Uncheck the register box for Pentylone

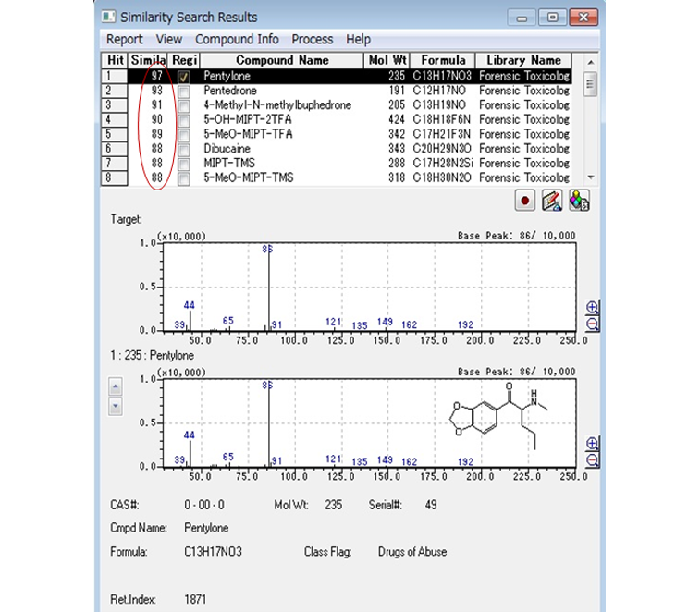[x=185, y=76]
